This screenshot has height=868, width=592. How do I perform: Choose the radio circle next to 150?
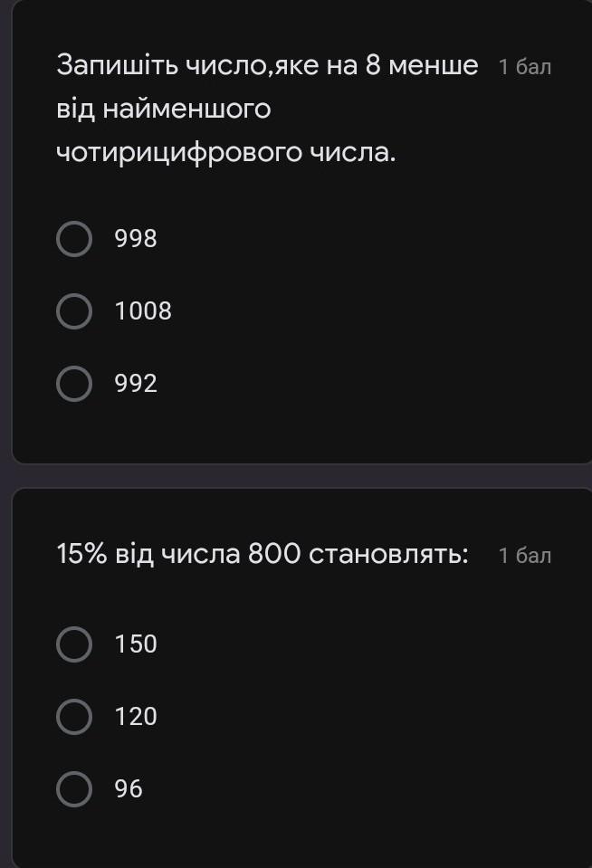74,644
